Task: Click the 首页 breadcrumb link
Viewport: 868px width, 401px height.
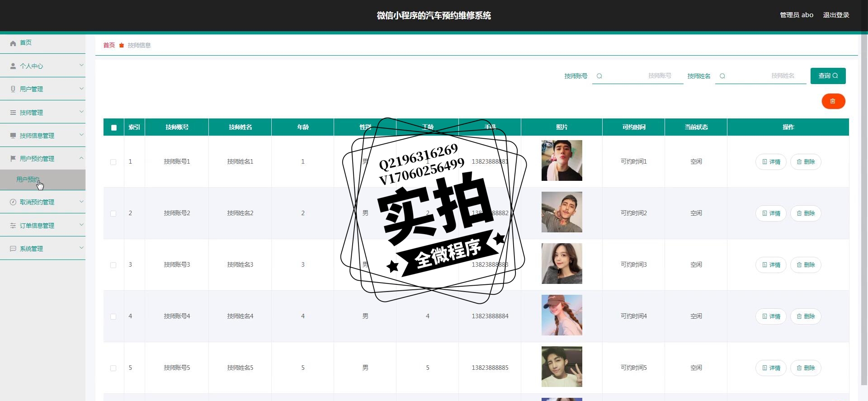Action: [109, 45]
